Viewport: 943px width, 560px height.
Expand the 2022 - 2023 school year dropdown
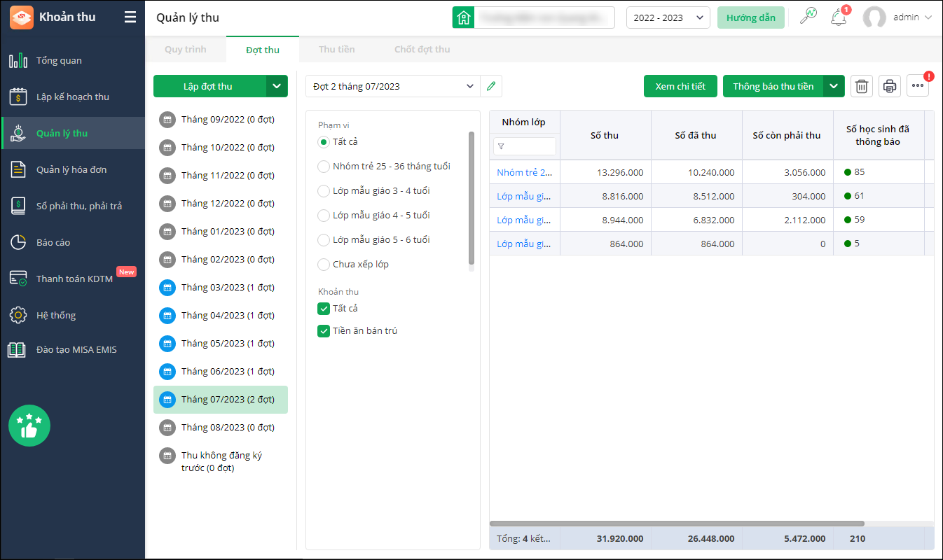click(x=668, y=17)
